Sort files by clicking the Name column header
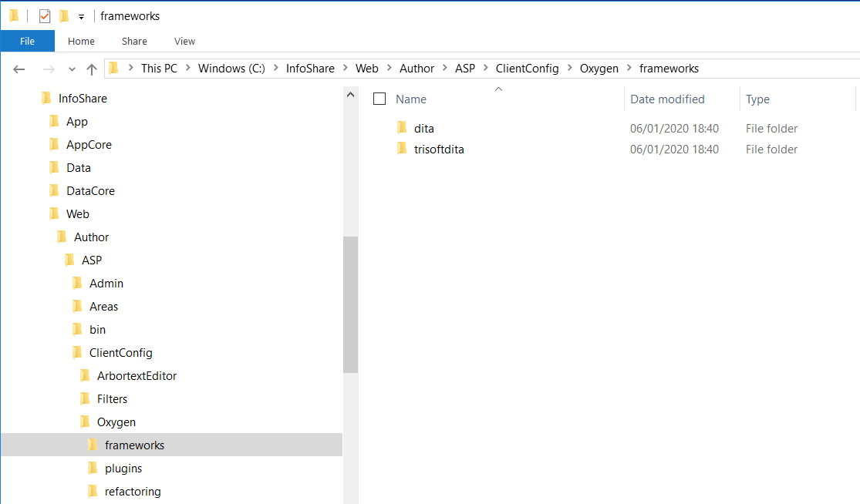This screenshot has width=860, height=504. pyautogui.click(x=411, y=99)
